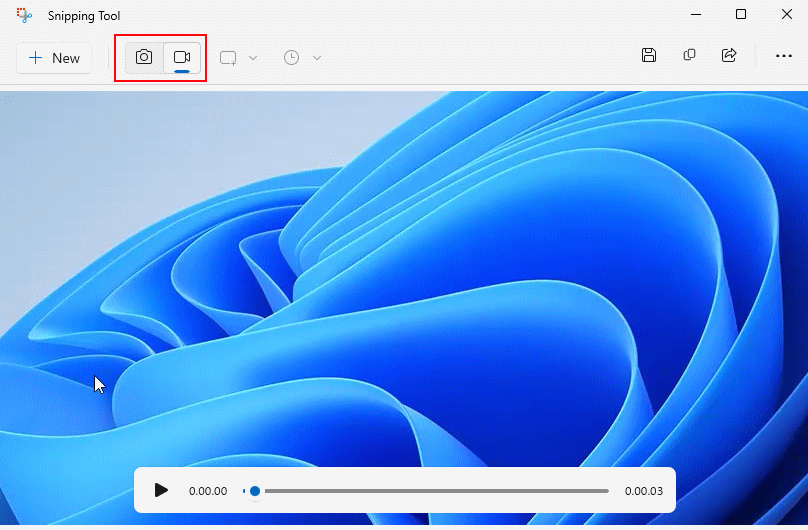Minimize the Snipping Tool window
The height and width of the screenshot is (530, 808).
[x=696, y=14]
